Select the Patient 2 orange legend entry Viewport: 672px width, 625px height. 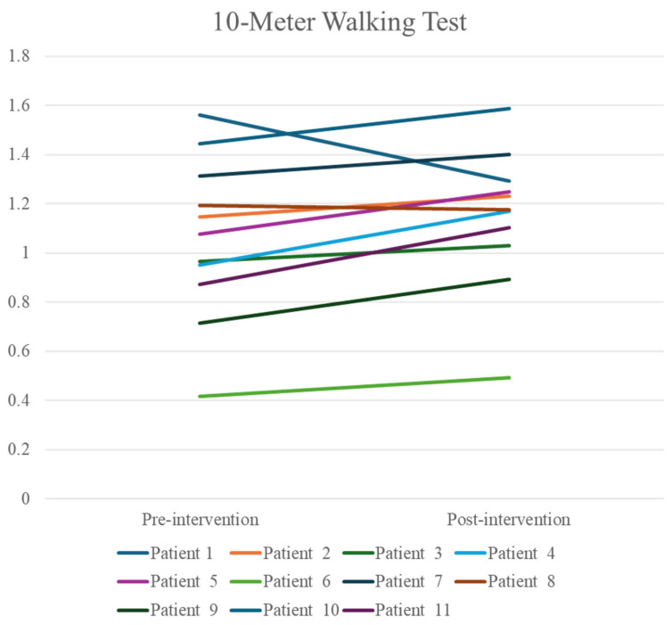(280, 553)
